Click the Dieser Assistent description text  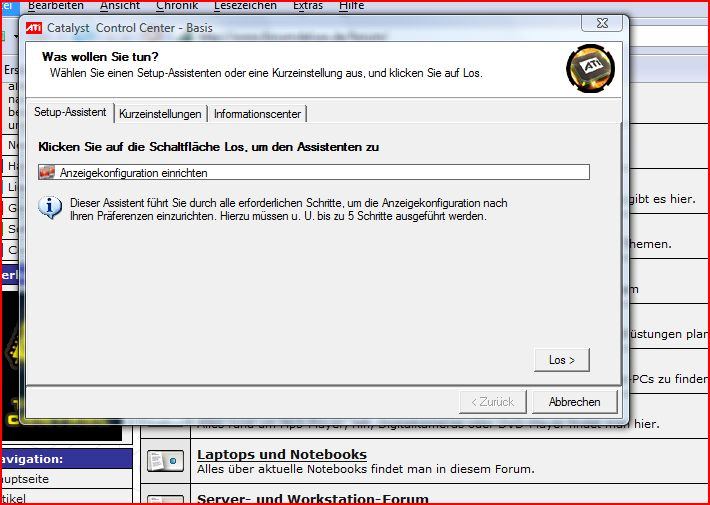coord(288,209)
